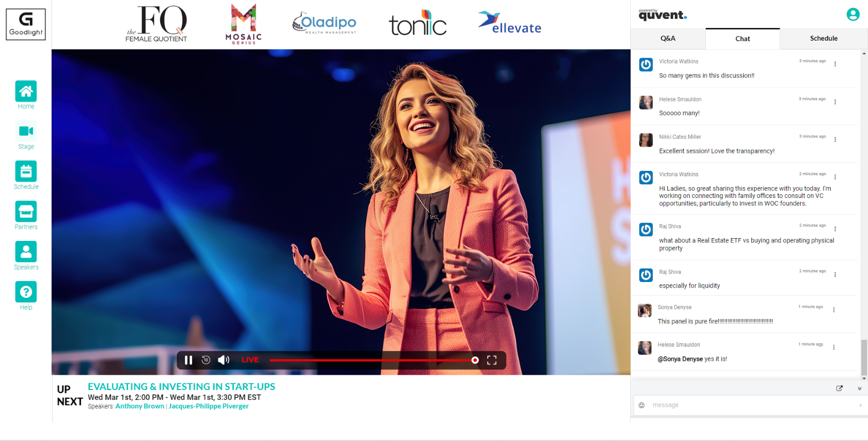Open the Schedule calendar icon in sidebar

pos(26,172)
